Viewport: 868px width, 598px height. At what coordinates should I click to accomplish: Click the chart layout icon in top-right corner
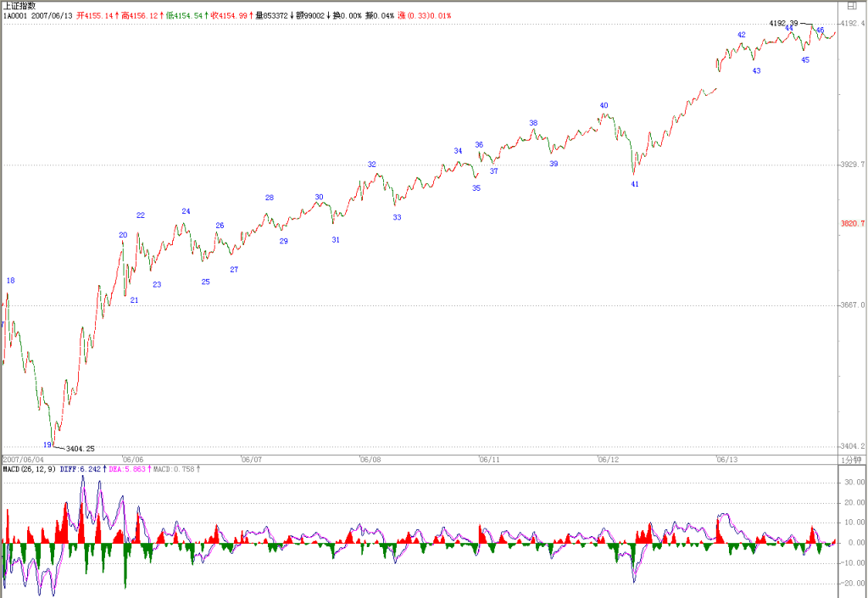(852, 6)
